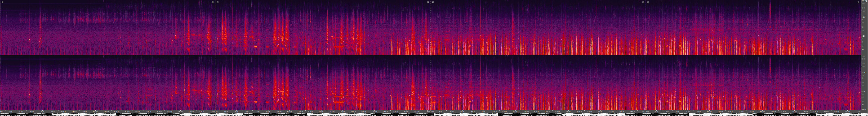Viewport: 868px width, 116px height.
Task: Click the 100 Hz label on lower channel scale
Action: [864, 91]
